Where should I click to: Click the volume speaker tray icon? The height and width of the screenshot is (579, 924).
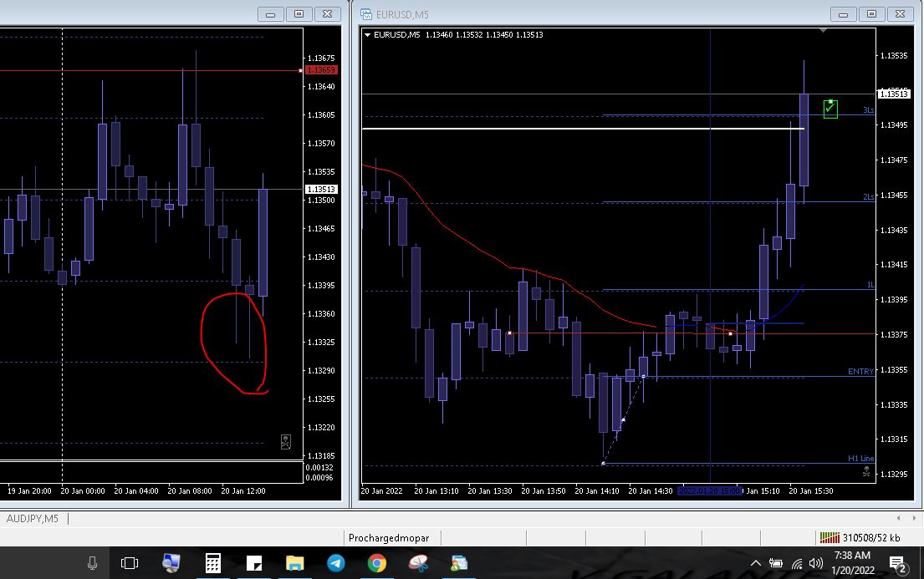click(816, 564)
